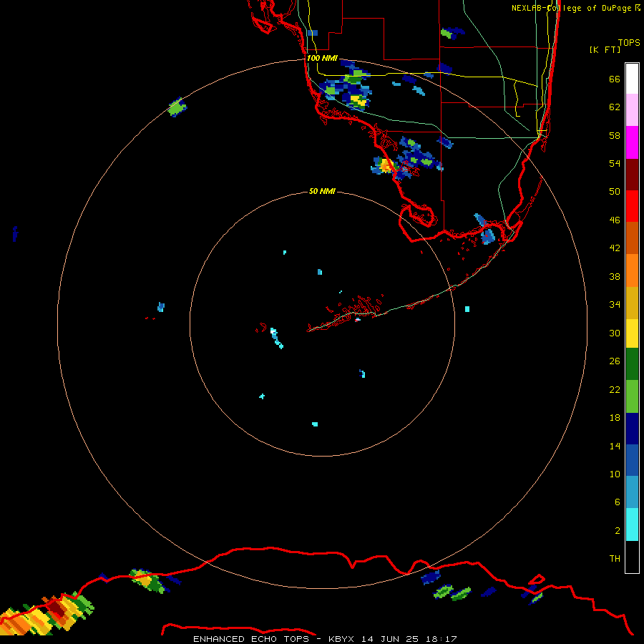Viewport: 644px width, 644px height.
Task: Click the 30 legend value
Action: tap(615, 333)
